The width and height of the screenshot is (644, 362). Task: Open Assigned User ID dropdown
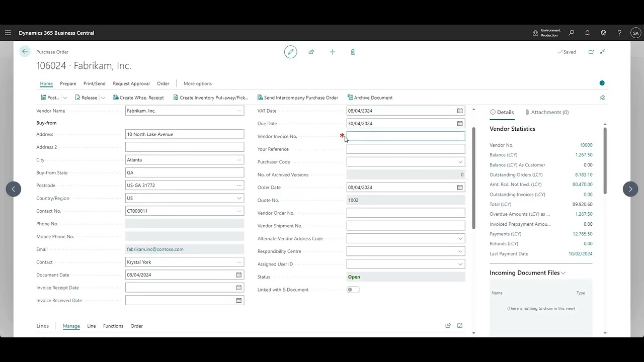pyautogui.click(x=460, y=264)
